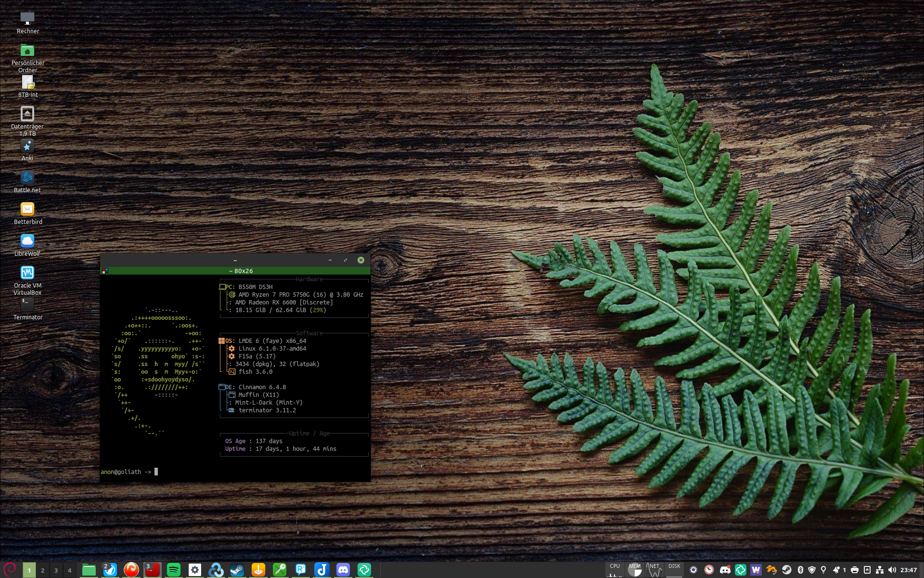Click the CPU monitor graph applet

pyautogui.click(x=615, y=570)
